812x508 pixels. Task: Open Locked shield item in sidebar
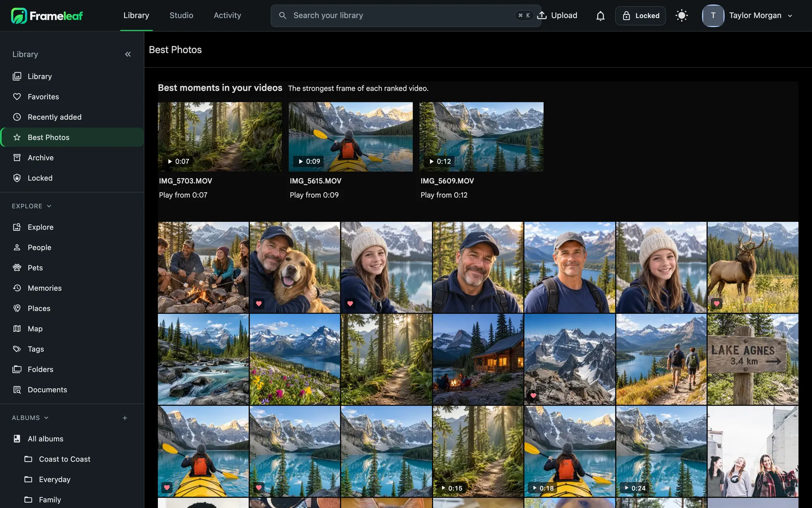72,178
